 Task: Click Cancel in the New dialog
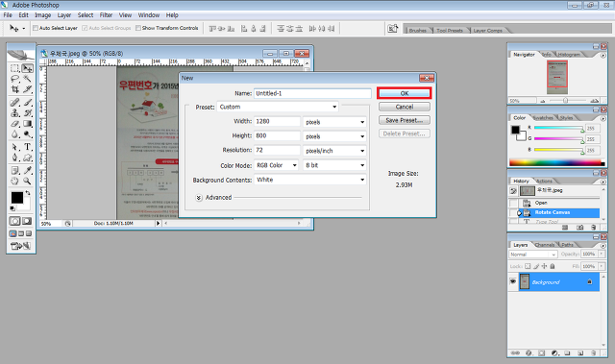tap(405, 107)
